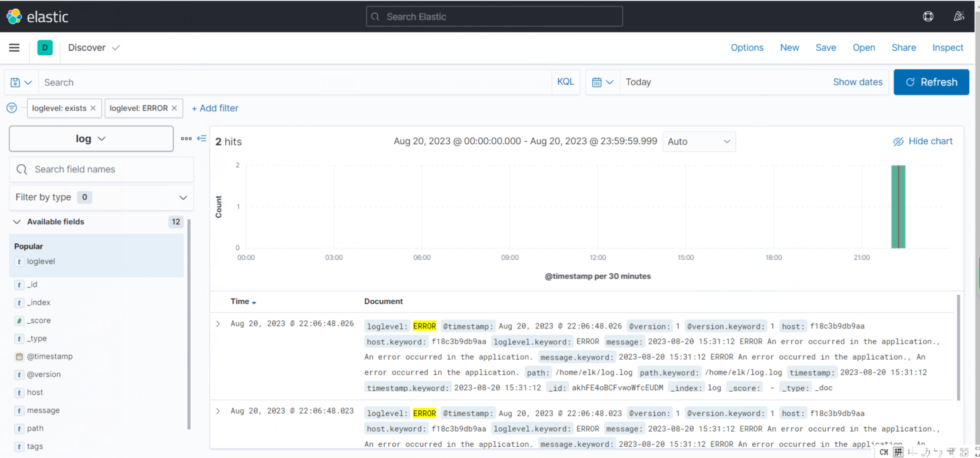
Task: Collapse the Available fields section
Action: 16,222
